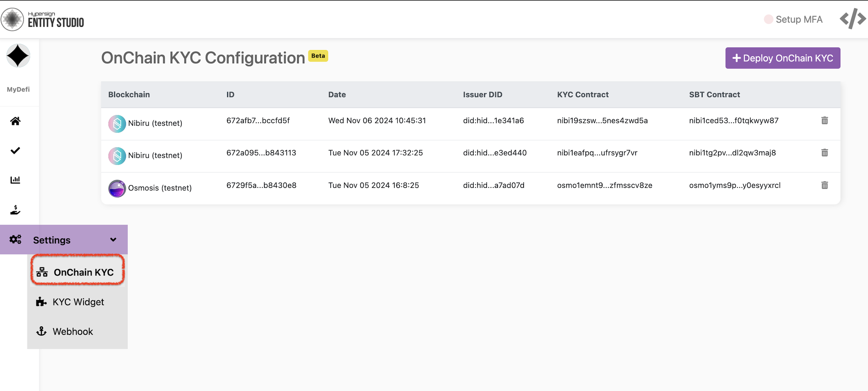Delete the Osmosis testnet configuration
Image resolution: width=868 pixels, height=391 pixels.
825,185
